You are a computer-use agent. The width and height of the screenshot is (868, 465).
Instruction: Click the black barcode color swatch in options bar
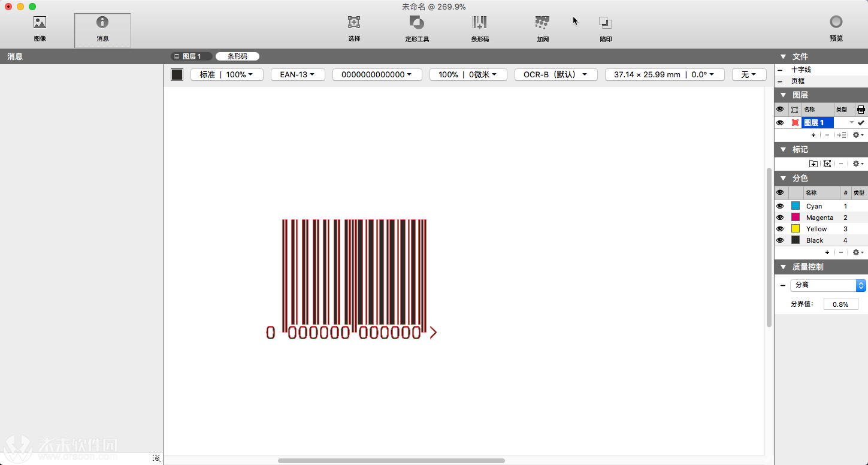177,74
